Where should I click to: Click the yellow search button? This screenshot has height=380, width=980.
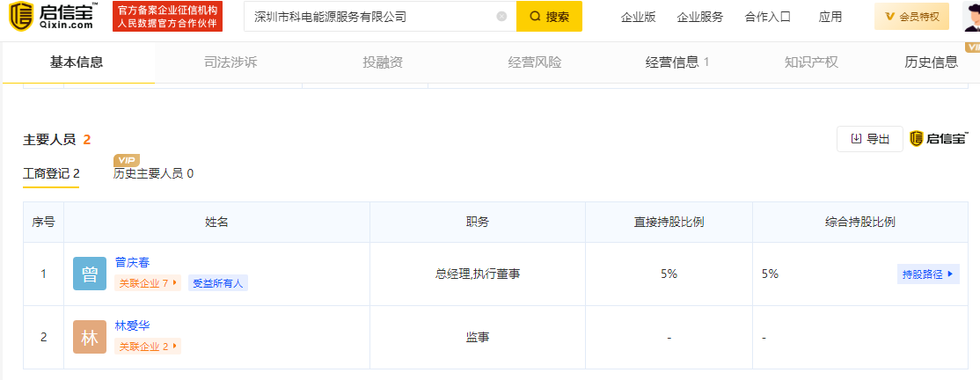549,17
